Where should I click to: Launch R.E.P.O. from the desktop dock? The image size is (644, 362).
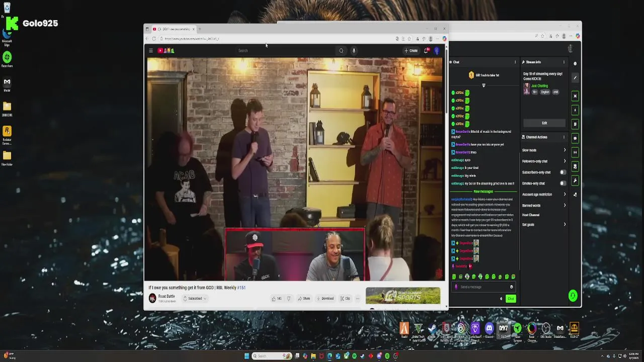(574, 330)
